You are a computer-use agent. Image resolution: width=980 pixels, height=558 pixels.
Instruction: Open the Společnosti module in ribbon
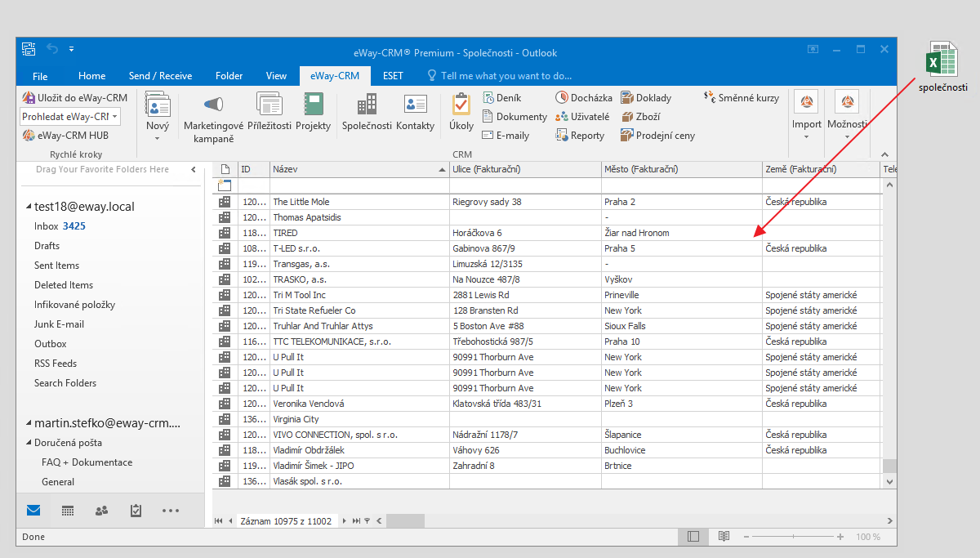coord(367,111)
